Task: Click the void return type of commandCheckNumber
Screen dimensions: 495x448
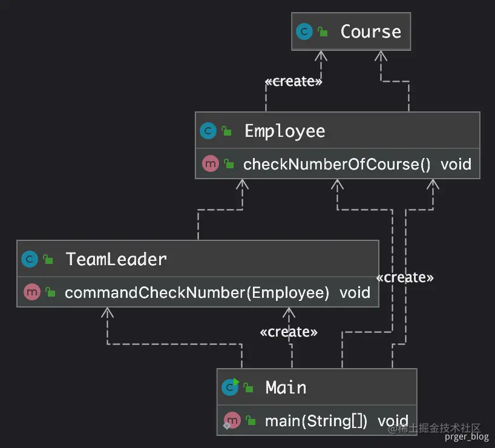Action: coord(355,292)
